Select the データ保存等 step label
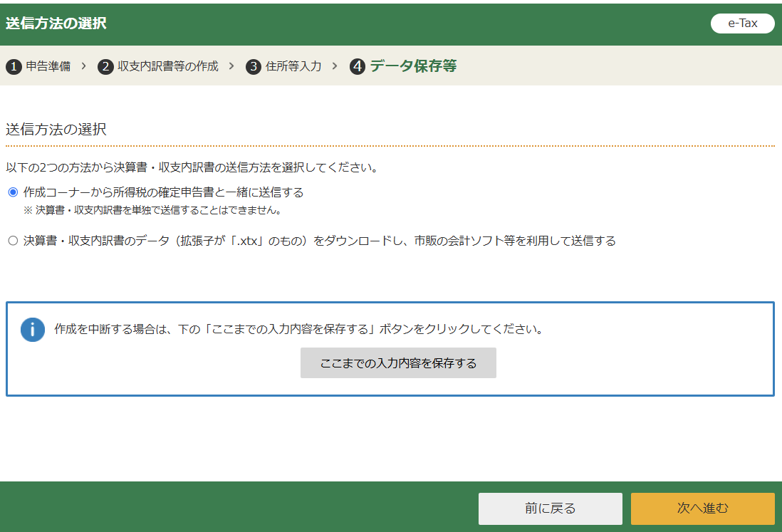Image resolution: width=782 pixels, height=532 pixels. [413, 66]
